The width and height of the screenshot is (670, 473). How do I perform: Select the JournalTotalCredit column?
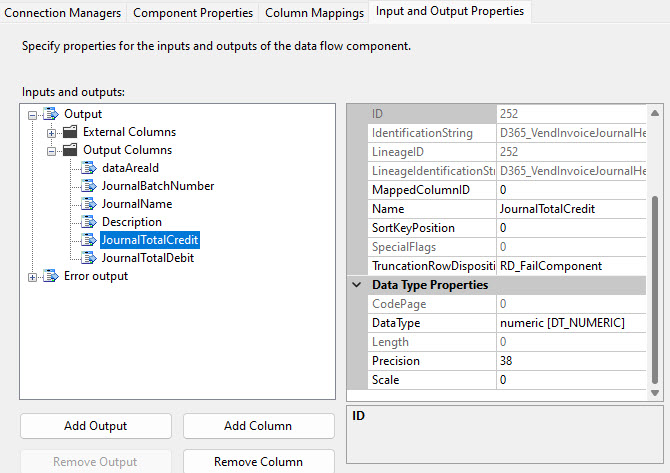(x=150, y=240)
